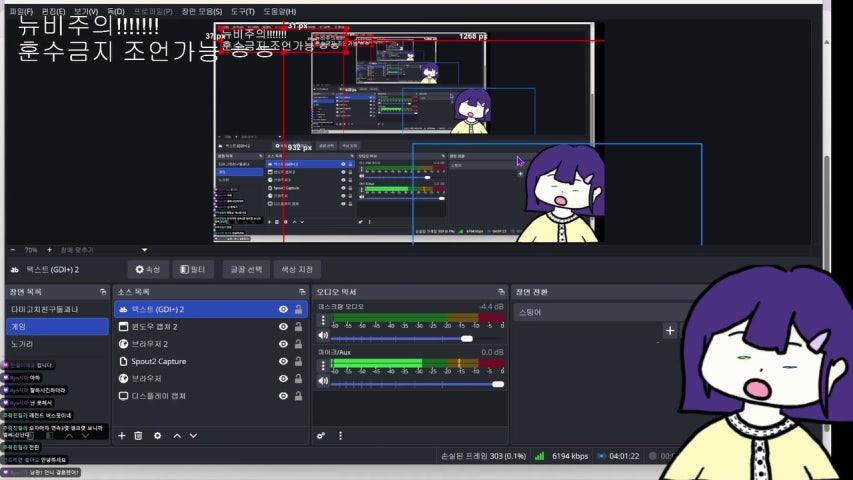Toggle lock on Spout2 Capture source
The width and height of the screenshot is (853, 480).
(299, 361)
